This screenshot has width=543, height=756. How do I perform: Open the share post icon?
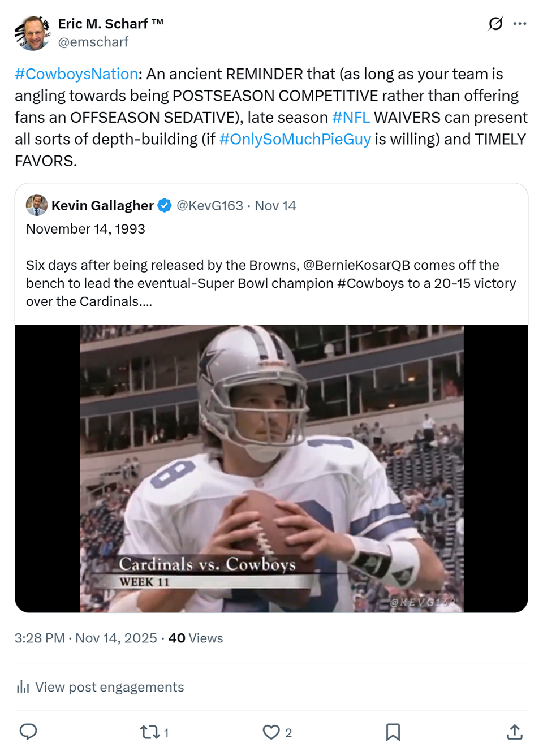[514, 732]
